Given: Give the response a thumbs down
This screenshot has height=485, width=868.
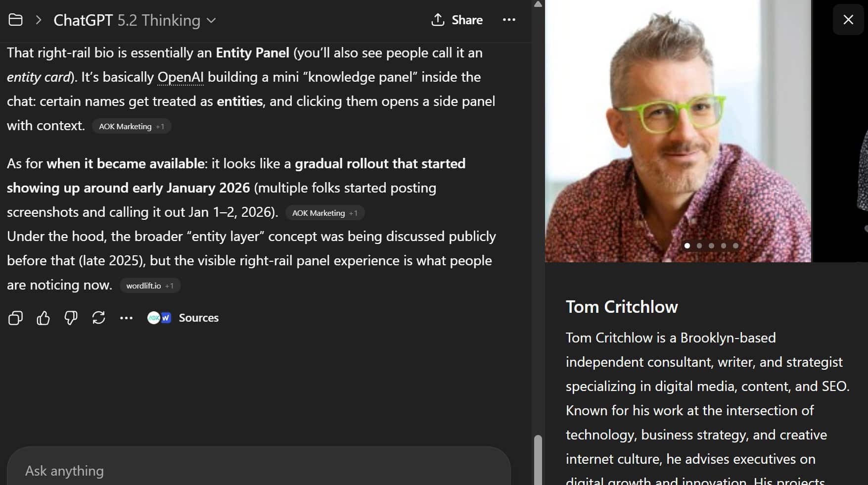Looking at the screenshot, I should point(71,318).
